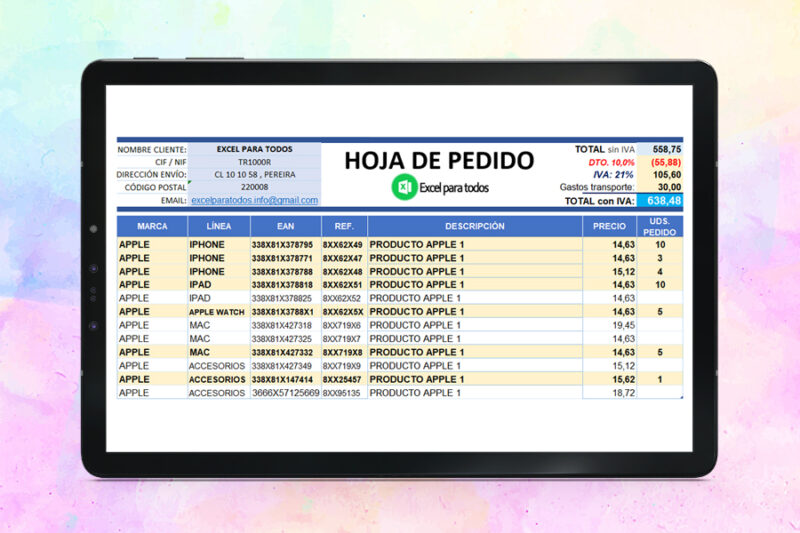Select the price cell '18,72'

(609, 393)
